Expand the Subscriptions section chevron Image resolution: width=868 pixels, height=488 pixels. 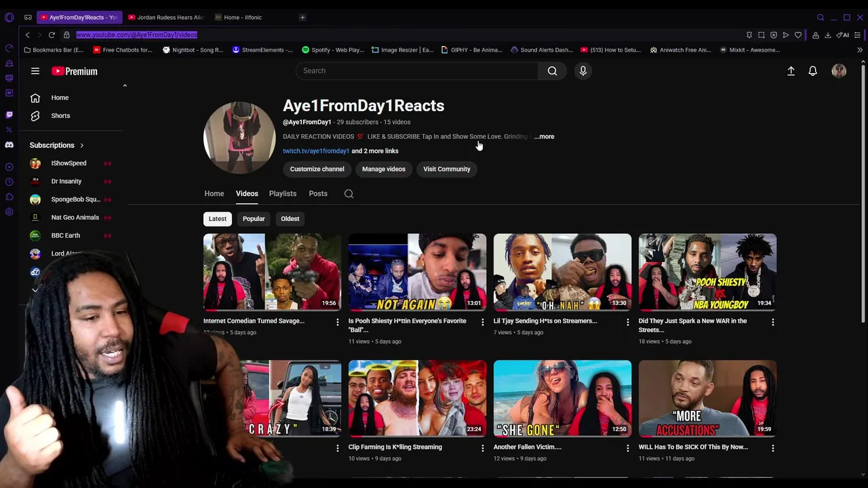tap(82, 145)
